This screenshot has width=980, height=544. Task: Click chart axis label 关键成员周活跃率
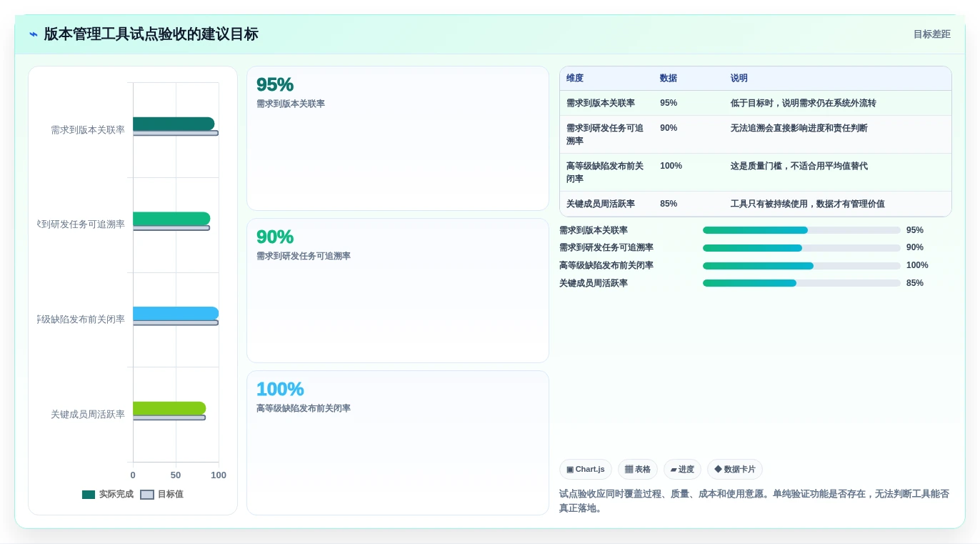[x=88, y=415]
